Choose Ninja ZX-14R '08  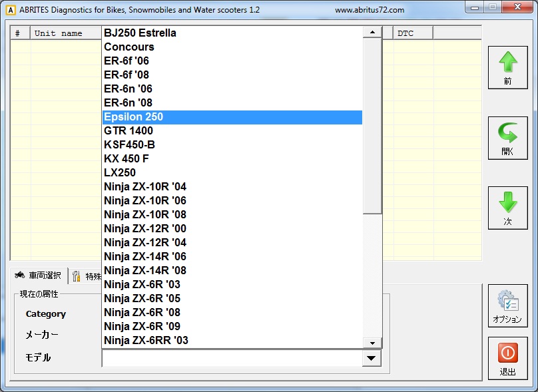(x=232, y=271)
